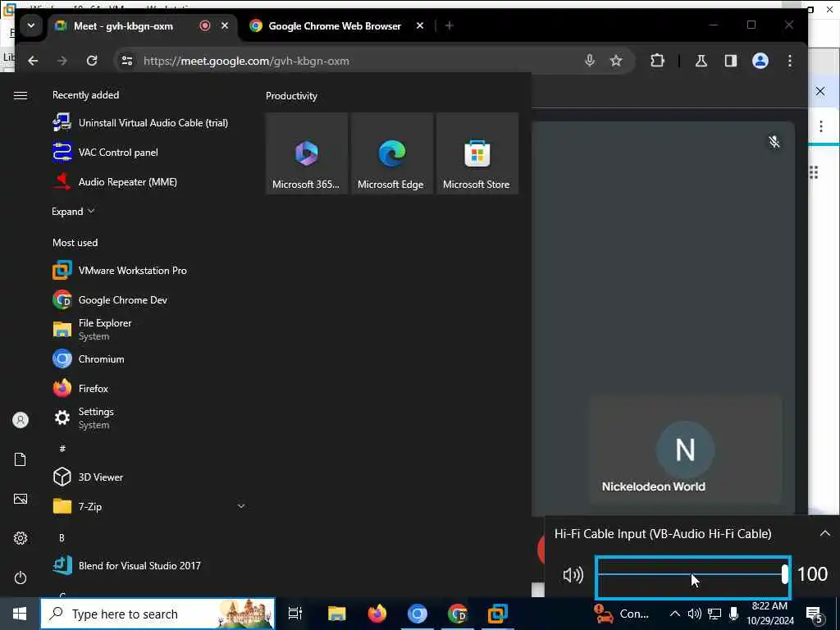Click the Nickelodeon World participant tile
Viewport: 840px width, 630px height.
coord(686,450)
